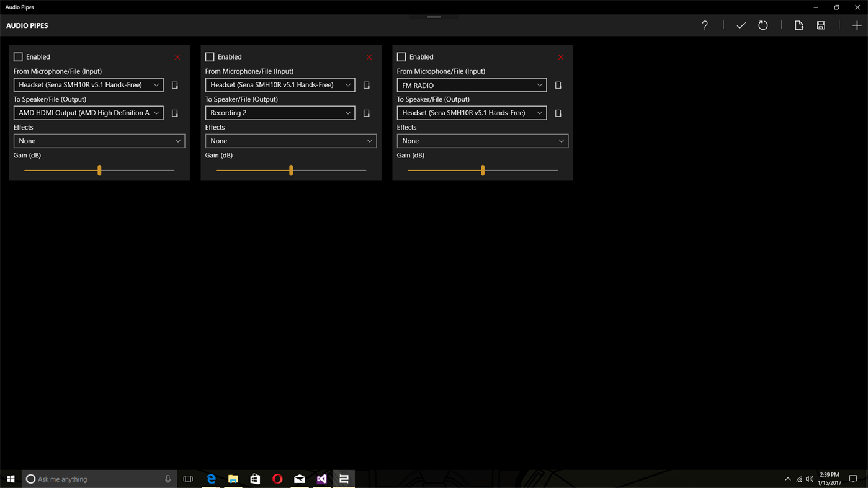Enable the first audio pipe
Image resolution: width=868 pixels, height=488 pixels.
[18, 56]
